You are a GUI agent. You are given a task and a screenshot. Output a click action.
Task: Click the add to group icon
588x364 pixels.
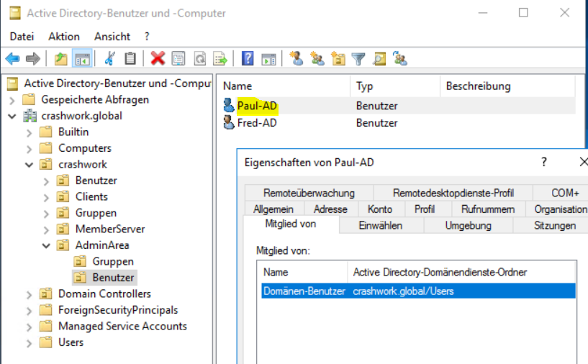pos(400,58)
